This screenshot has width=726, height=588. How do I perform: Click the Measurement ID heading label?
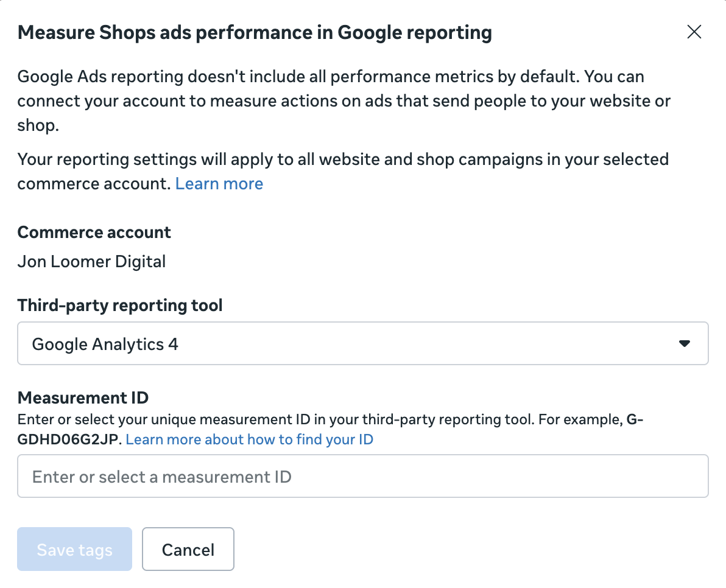point(83,398)
